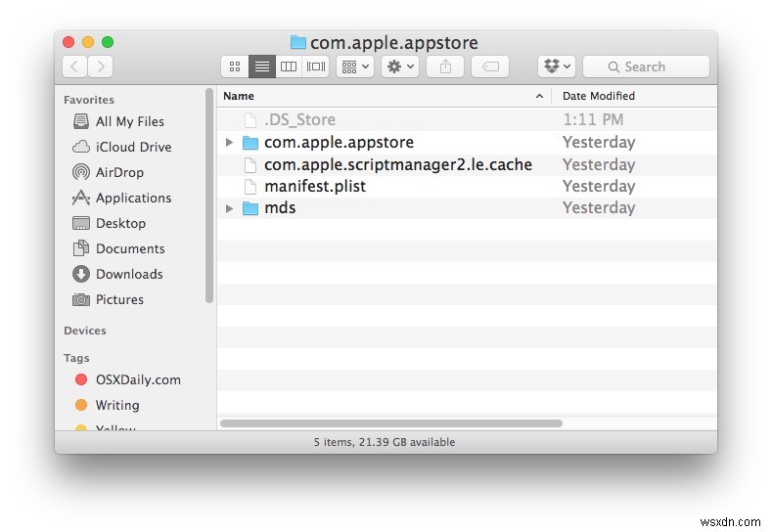Go forward with the right arrow button
This screenshot has height=532, width=772.
(x=101, y=66)
